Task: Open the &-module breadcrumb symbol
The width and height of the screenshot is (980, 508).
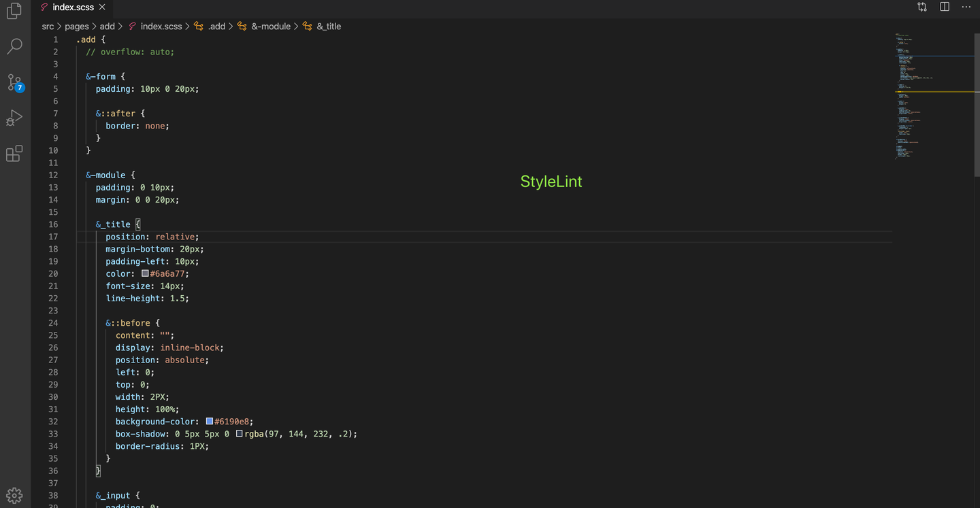Action: pos(265,27)
